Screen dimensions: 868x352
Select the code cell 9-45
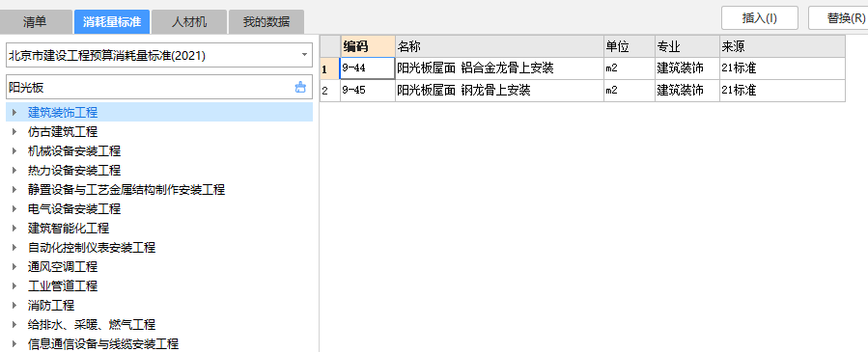point(368,91)
